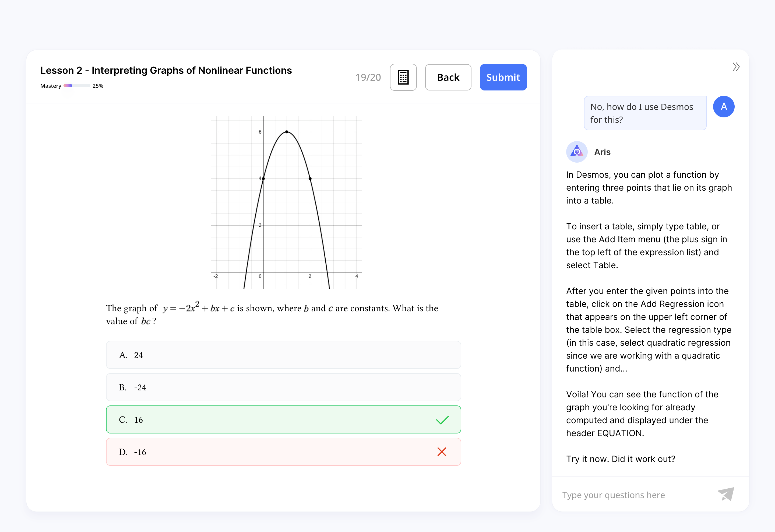Click the Mastery progress bar

pos(77,86)
